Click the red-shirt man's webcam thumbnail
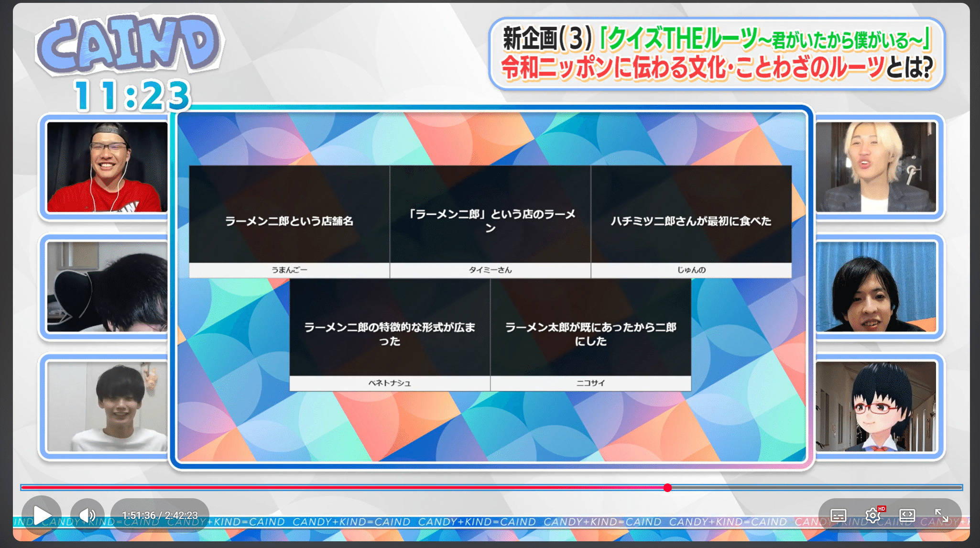 tap(107, 167)
